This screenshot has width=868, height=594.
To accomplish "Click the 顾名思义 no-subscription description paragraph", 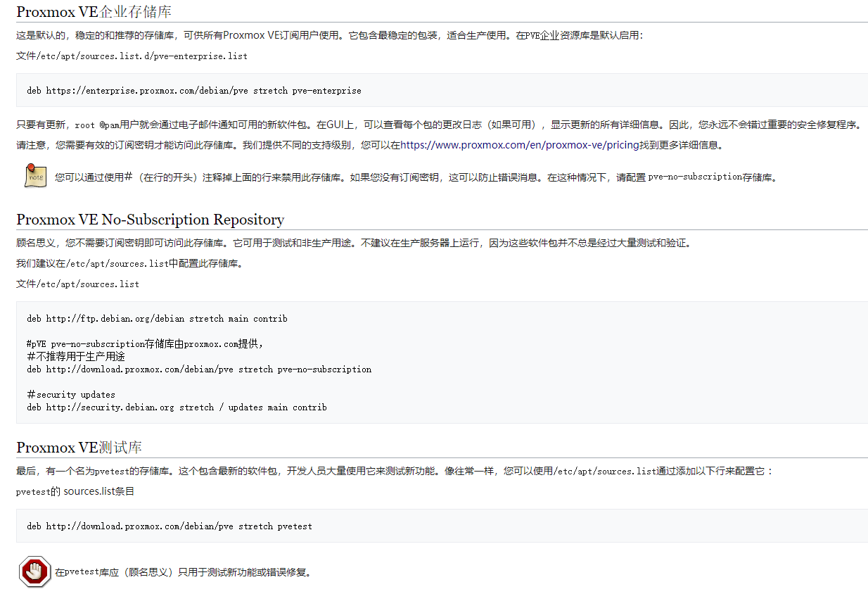I will (354, 244).
